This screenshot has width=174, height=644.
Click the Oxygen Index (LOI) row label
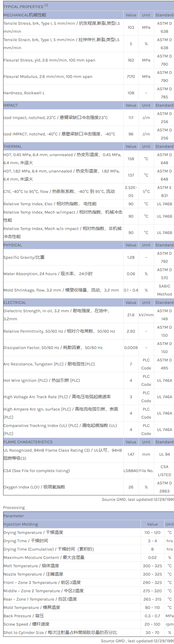pyautogui.click(x=34, y=487)
